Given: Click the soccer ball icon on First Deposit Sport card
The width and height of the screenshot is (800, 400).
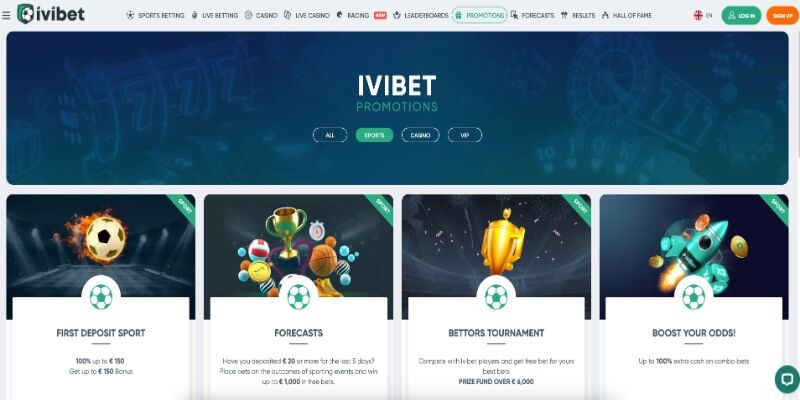Looking at the screenshot, I should coord(101,297).
